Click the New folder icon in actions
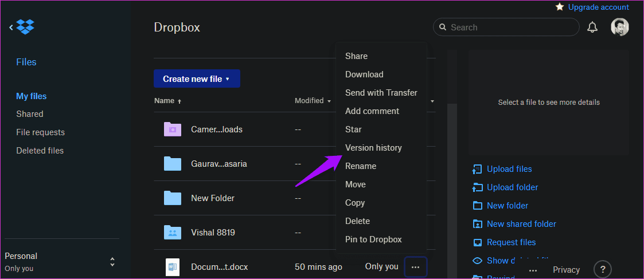644x279 pixels. pos(477,206)
